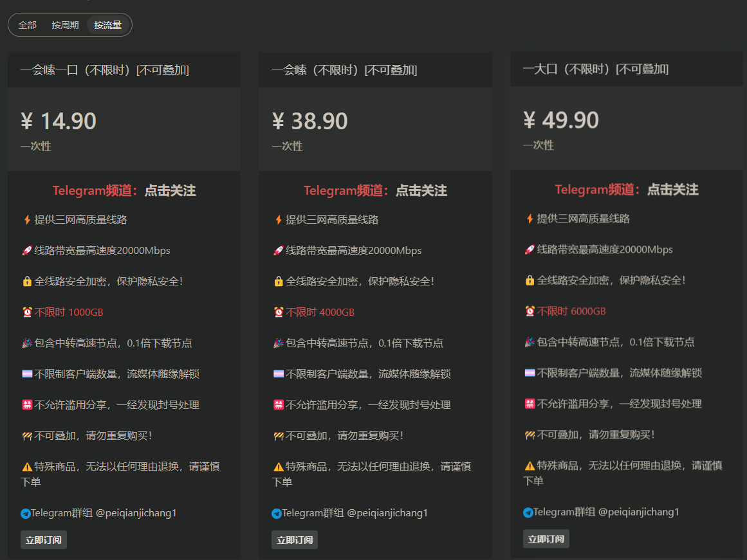The image size is (747, 560).
Task: Click 点击关注 in the ¥49.90 plan
Action: 672,190
